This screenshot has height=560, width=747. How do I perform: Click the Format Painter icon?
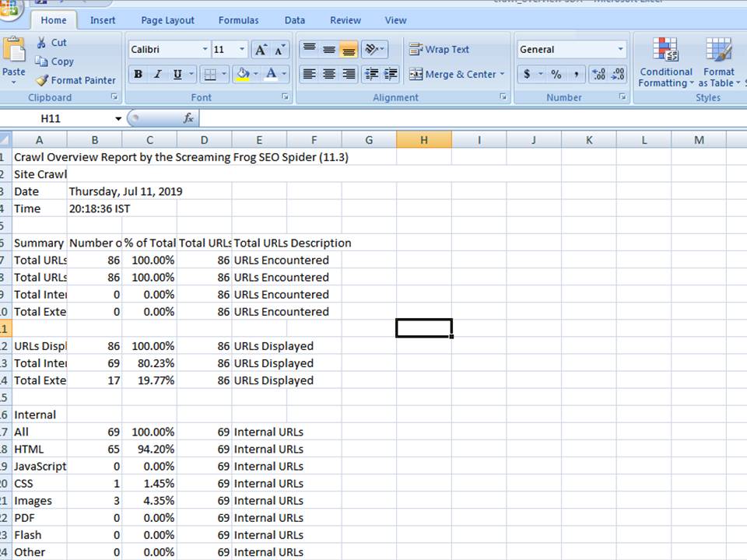[75, 80]
